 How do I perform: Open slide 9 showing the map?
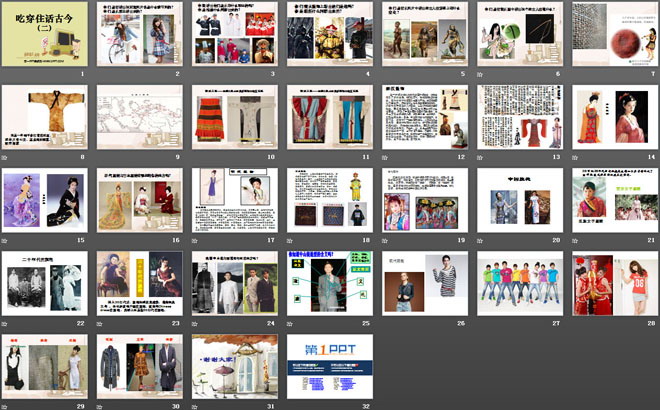pos(139,116)
